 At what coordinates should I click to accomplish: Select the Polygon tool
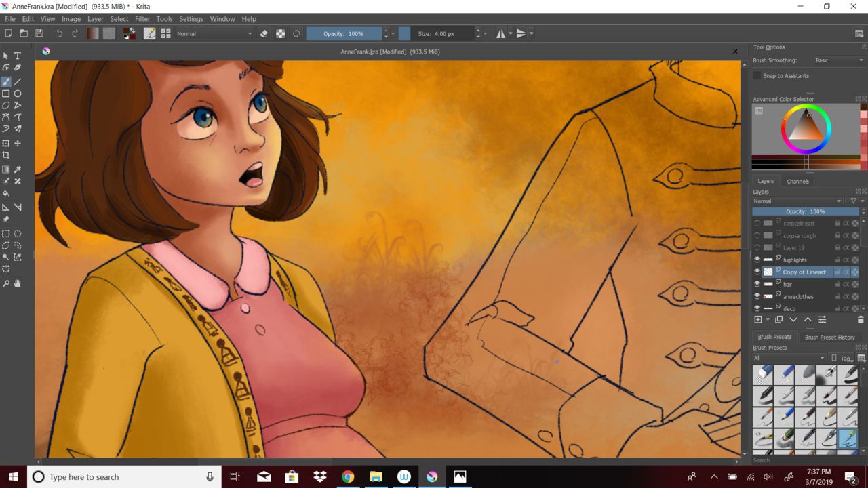[6, 105]
